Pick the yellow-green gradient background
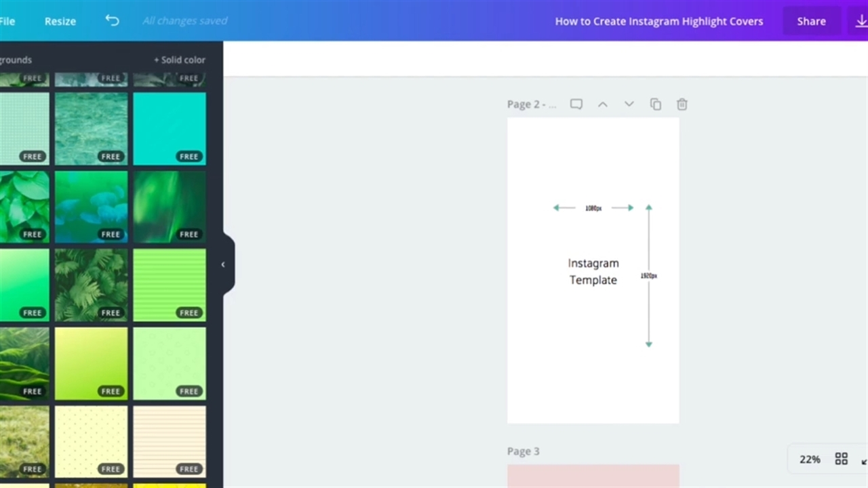Screen dimensions: 868x488 [x=91, y=363]
